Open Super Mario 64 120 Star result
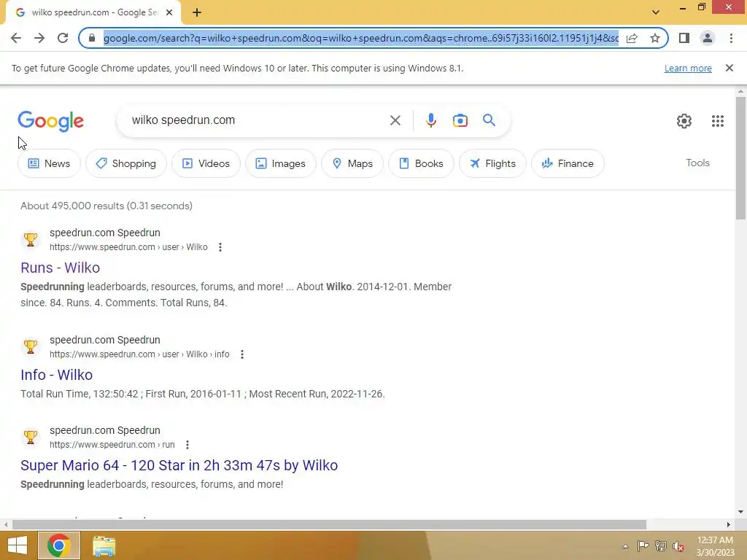This screenshot has height=560, width=747. click(179, 465)
